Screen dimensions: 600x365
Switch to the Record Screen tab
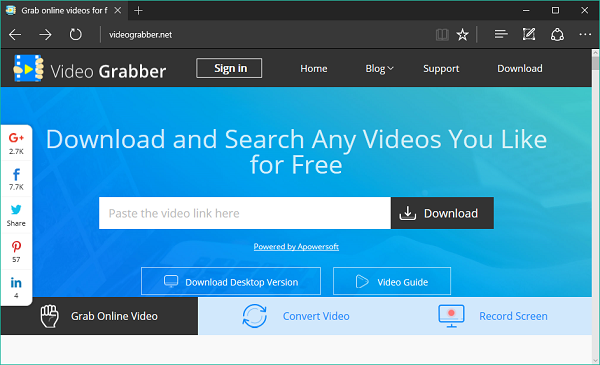click(493, 316)
